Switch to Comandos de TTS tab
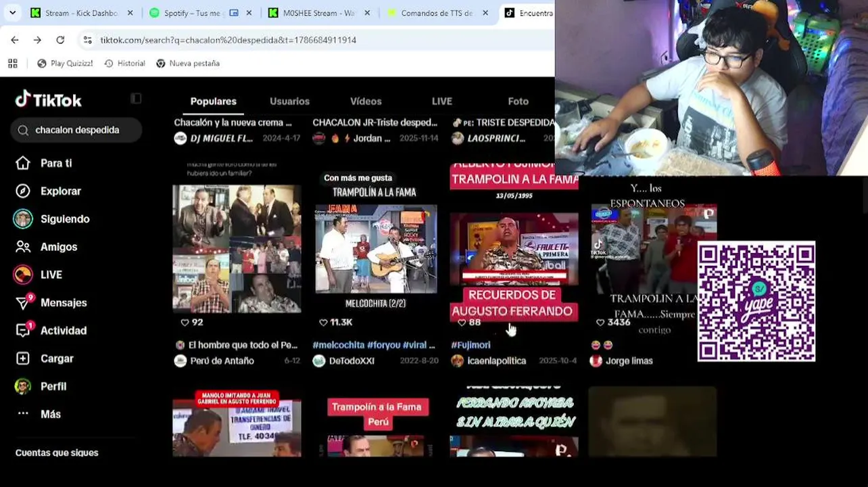The width and height of the screenshot is (868, 487). 437,13
